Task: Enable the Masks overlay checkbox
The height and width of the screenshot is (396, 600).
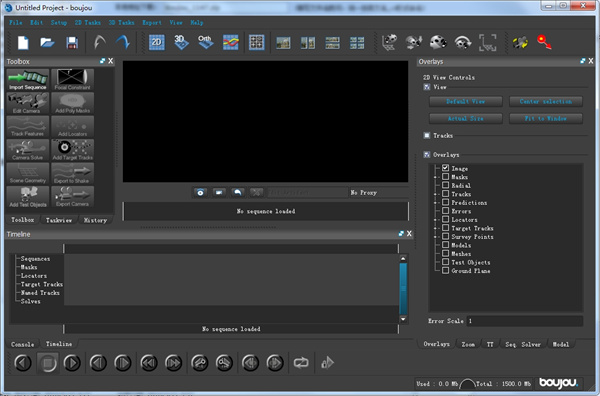Action: pos(445,177)
